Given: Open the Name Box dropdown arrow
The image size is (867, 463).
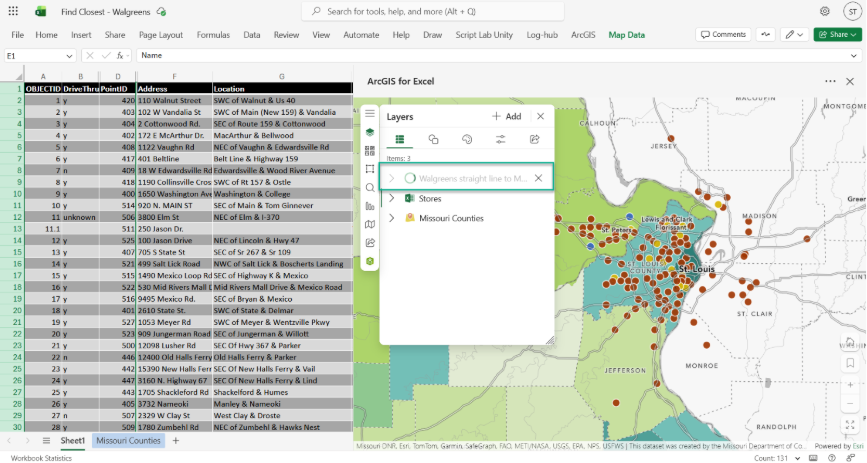Looking at the screenshot, I should point(69,56).
